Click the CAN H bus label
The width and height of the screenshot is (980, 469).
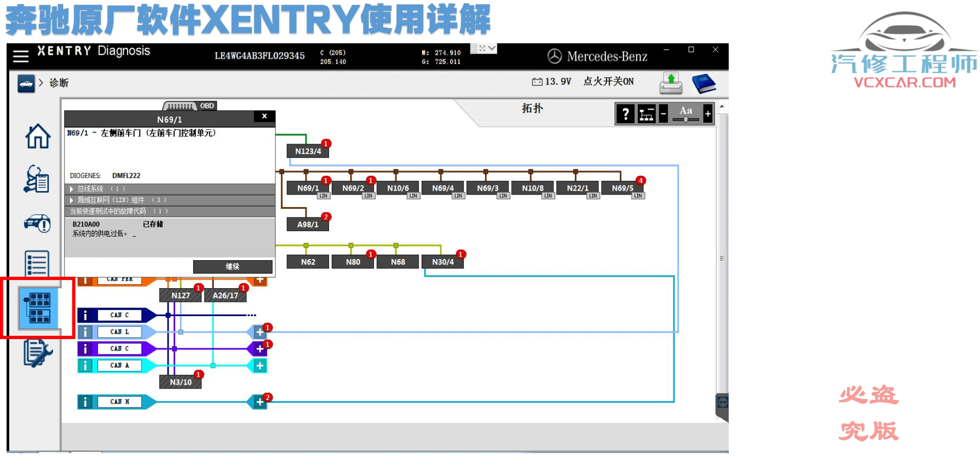(x=119, y=402)
